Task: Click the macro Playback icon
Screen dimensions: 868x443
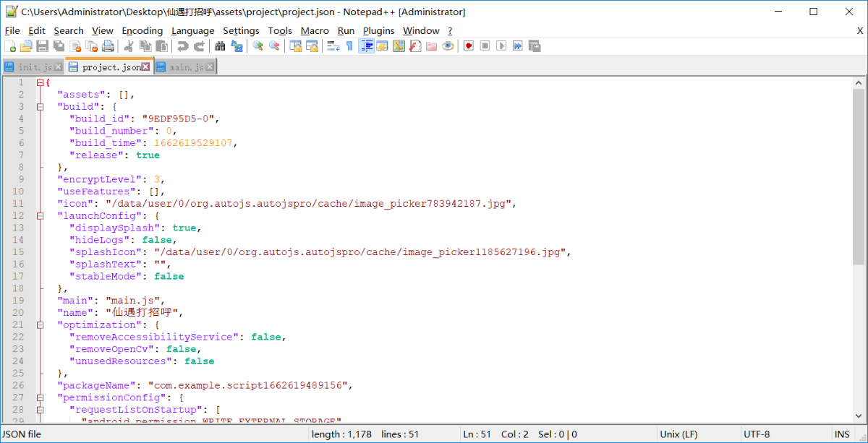Action: [501, 46]
